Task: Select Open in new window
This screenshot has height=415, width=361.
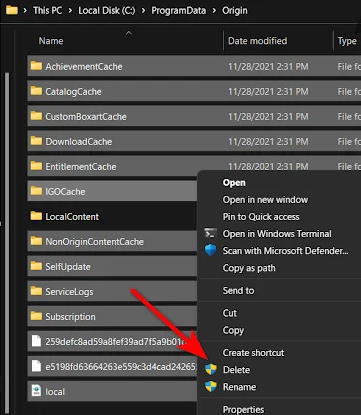Action: tap(265, 200)
